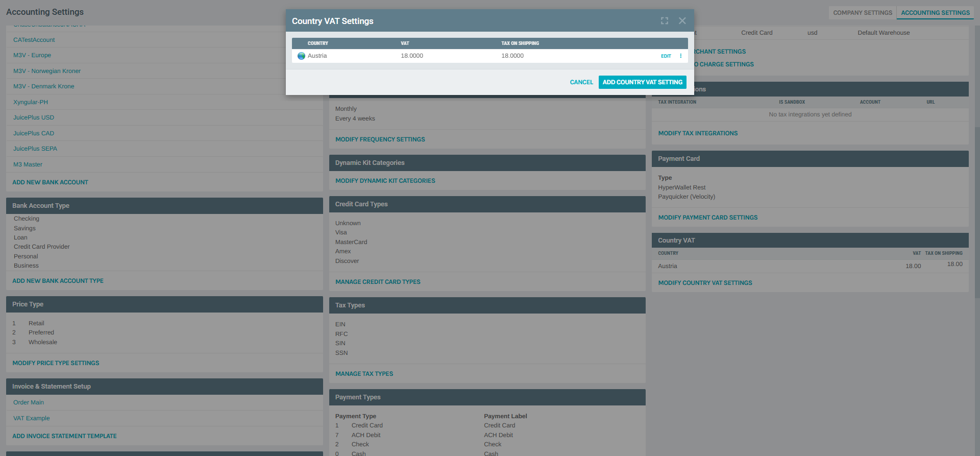Screen dimensions: 980x456
Task: Cancel the Country VAT Settings dialog
Action: tap(581, 82)
